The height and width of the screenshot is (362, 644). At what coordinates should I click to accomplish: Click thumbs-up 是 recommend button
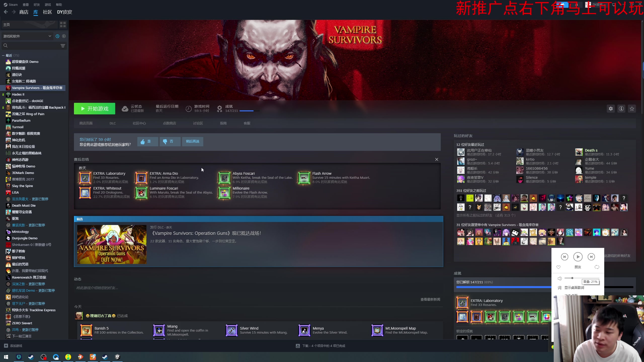pyautogui.click(x=148, y=142)
